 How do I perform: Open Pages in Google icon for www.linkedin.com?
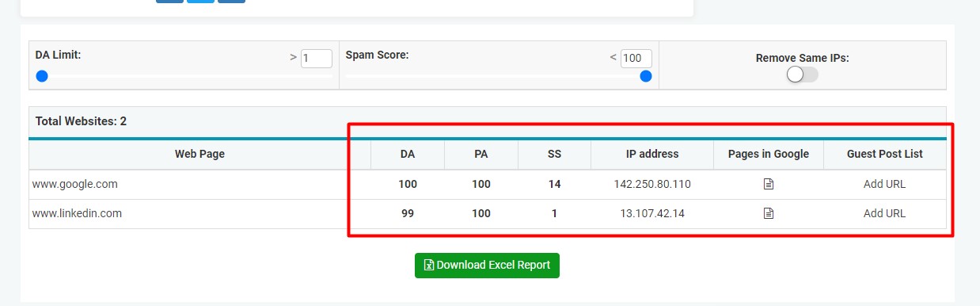pos(768,213)
